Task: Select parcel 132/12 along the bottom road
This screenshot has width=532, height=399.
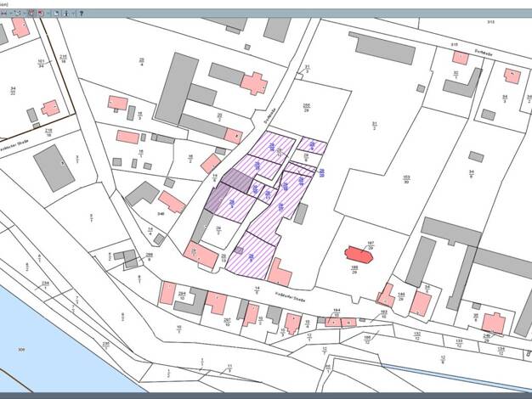Action: [x=417, y=337]
